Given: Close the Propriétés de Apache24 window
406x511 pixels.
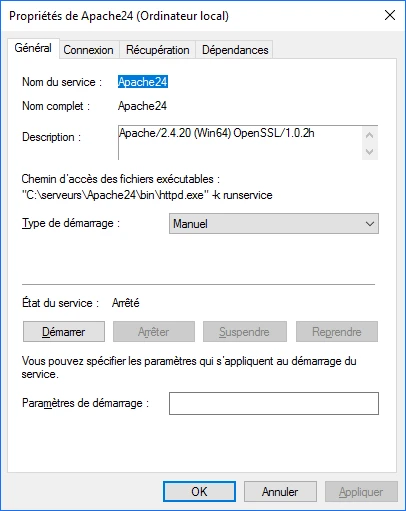Looking at the screenshot, I should pyautogui.click(x=390, y=15).
